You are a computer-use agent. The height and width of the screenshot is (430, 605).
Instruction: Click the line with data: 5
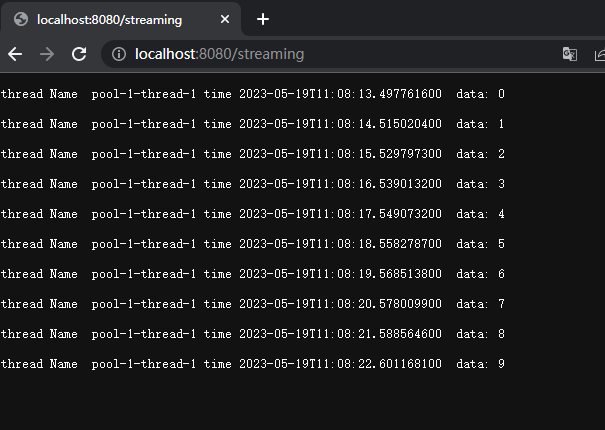pos(253,244)
